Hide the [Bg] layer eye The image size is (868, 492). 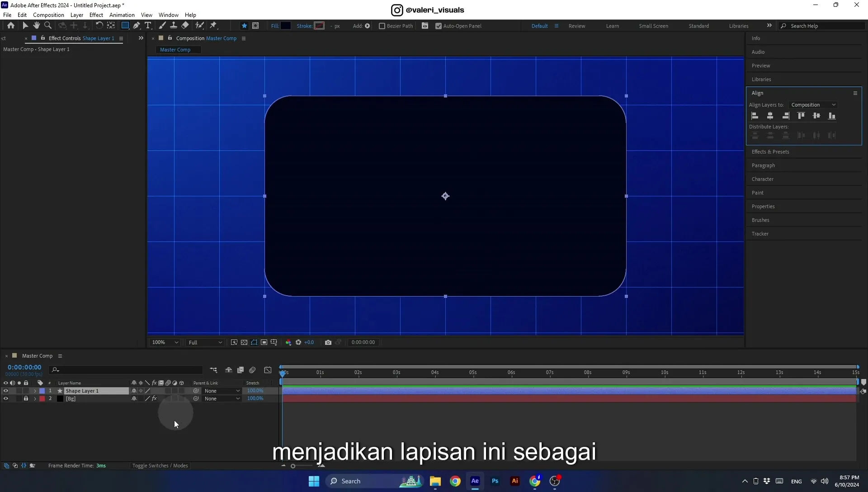(x=5, y=398)
